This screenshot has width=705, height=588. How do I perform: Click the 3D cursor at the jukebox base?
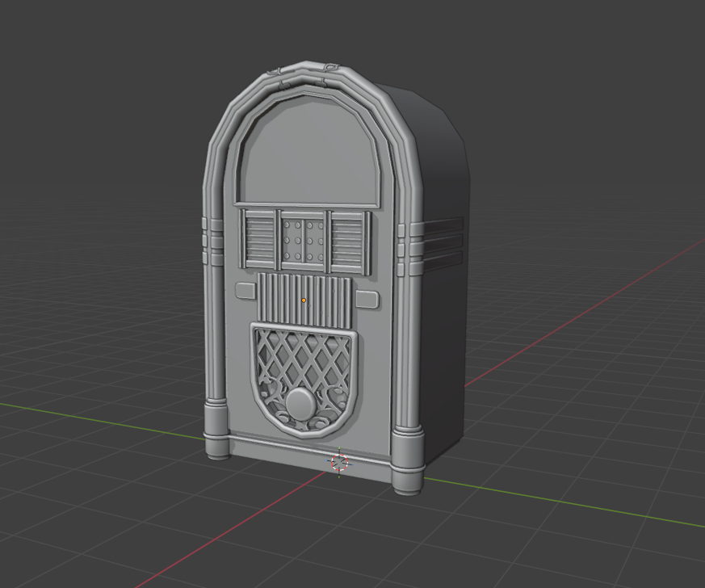(x=339, y=463)
